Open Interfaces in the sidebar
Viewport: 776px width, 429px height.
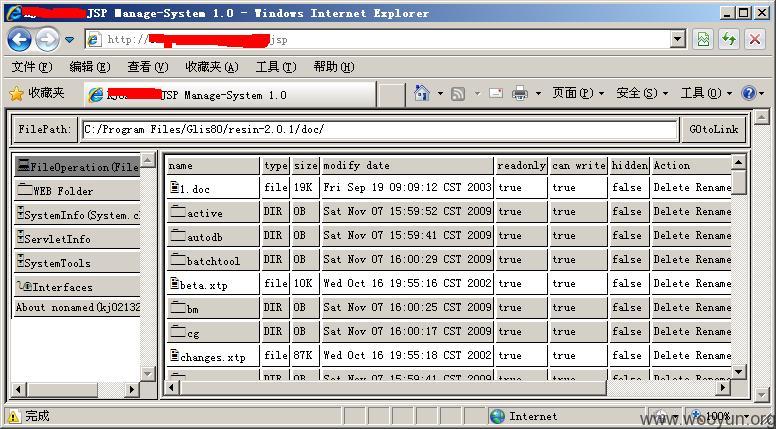point(77,286)
